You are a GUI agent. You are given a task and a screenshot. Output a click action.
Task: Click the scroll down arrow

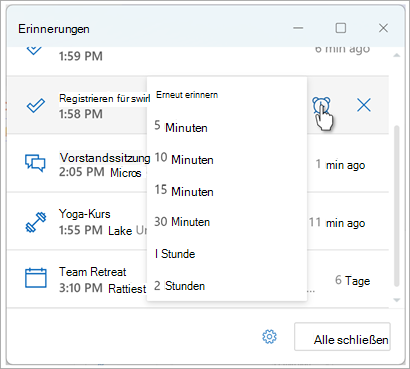click(396, 300)
